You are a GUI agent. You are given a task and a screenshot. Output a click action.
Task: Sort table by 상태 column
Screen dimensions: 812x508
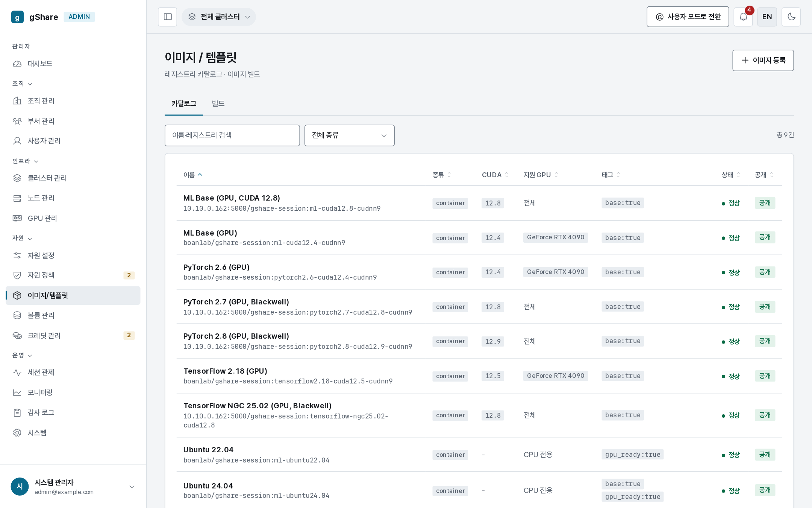(731, 175)
